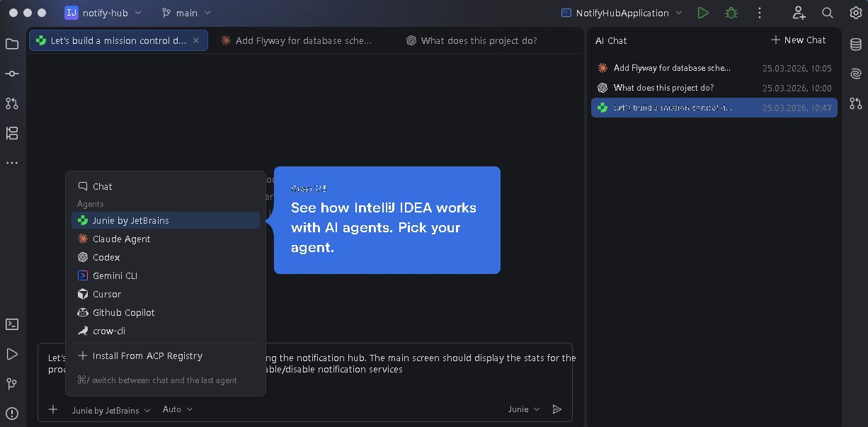Open the Structure tool window icon
Viewport: 868px width, 427px height.
point(12,133)
